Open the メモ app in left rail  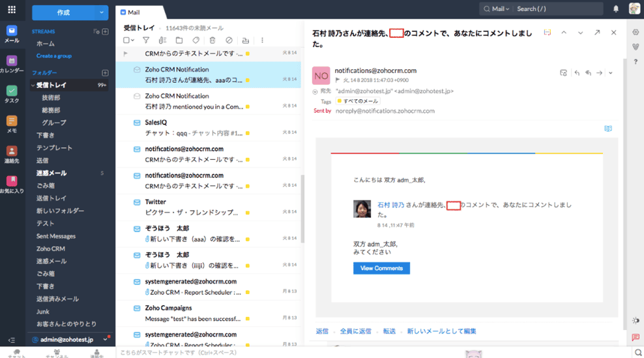pos(12,125)
